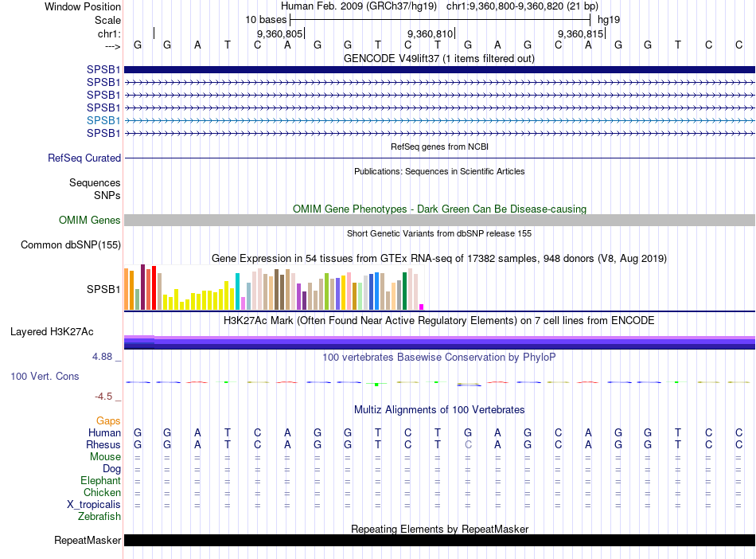756x559 pixels.
Task: Click the Zebrafish alignment row label
Action: 99,517
